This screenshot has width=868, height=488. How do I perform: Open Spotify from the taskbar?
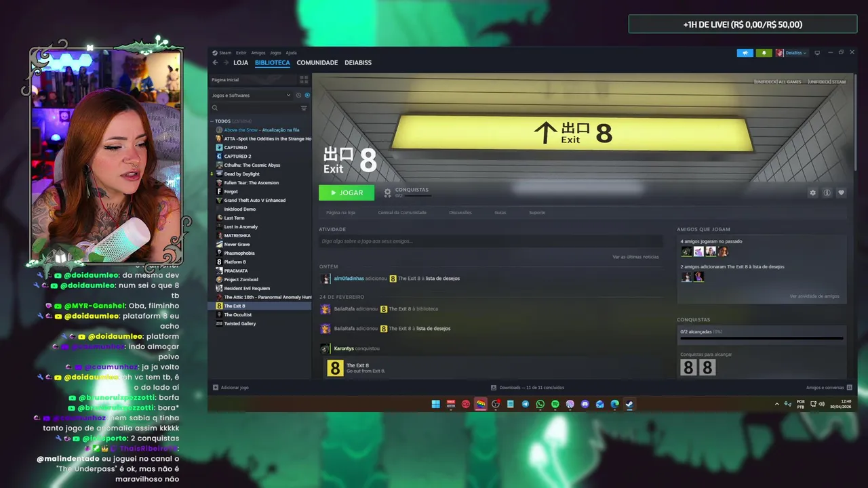(555, 405)
